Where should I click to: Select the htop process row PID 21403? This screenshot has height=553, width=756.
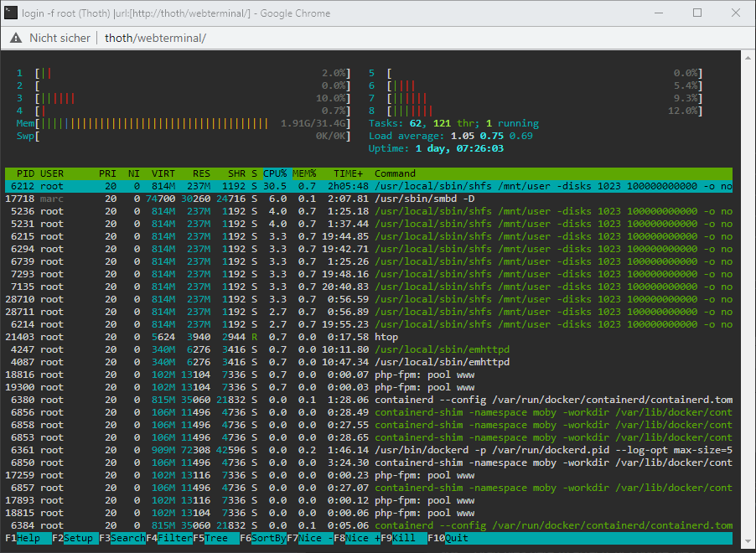pos(369,337)
